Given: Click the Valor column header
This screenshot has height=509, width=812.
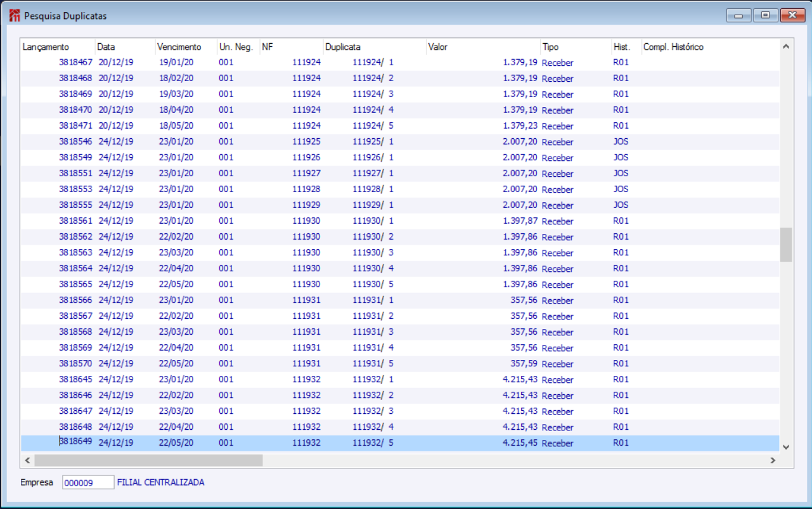Looking at the screenshot, I should [483, 47].
